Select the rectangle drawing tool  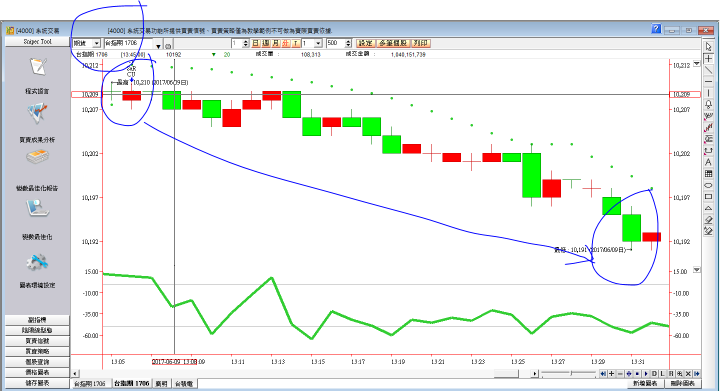[x=709, y=196]
